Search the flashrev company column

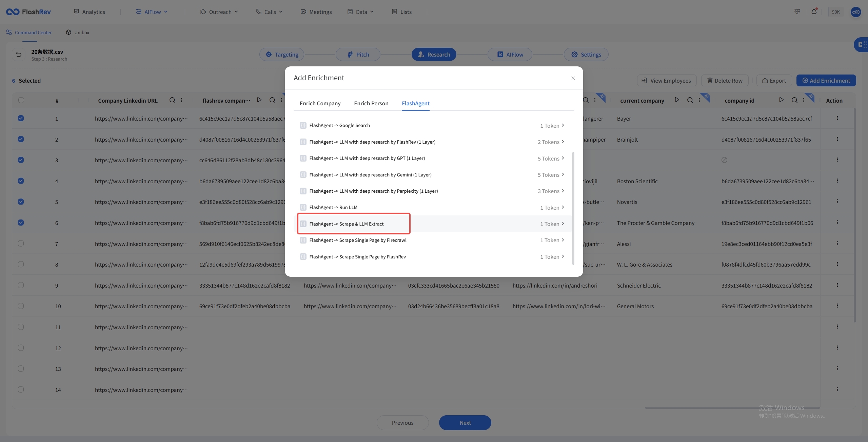pyautogui.click(x=272, y=100)
